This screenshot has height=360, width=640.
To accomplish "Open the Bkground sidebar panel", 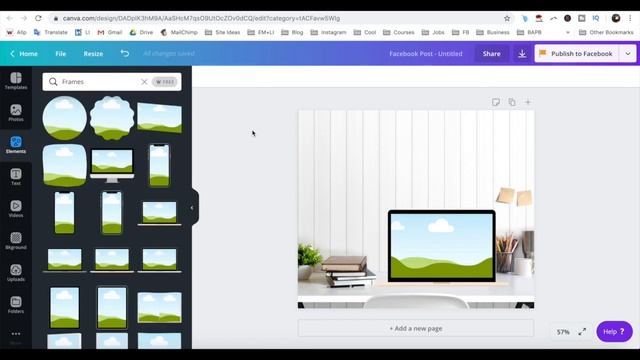I will [16, 241].
